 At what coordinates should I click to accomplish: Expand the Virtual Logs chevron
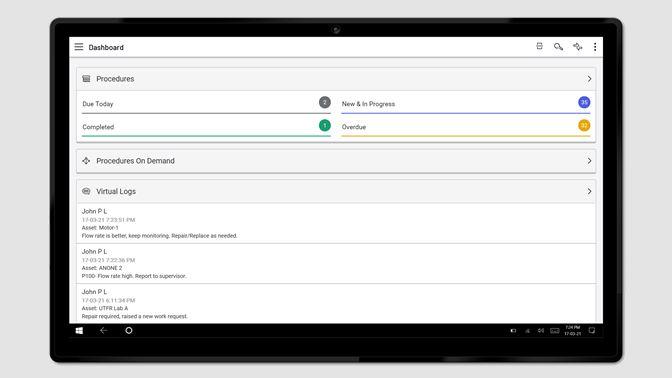(x=589, y=191)
